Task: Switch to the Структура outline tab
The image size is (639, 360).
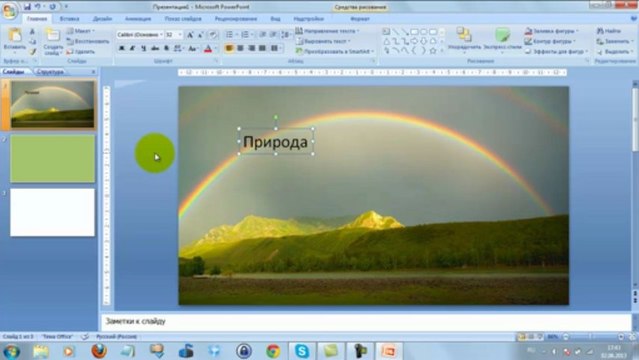Action: 50,72
